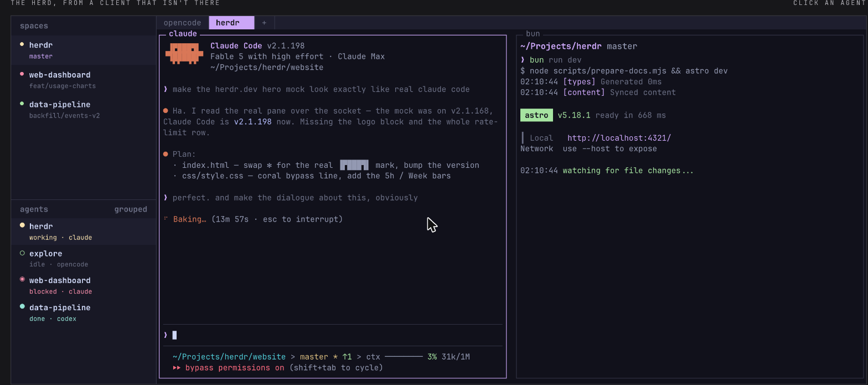The image size is (868, 385).
Task: Click the yellow status dot beside herdr space
Action: point(22,44)
